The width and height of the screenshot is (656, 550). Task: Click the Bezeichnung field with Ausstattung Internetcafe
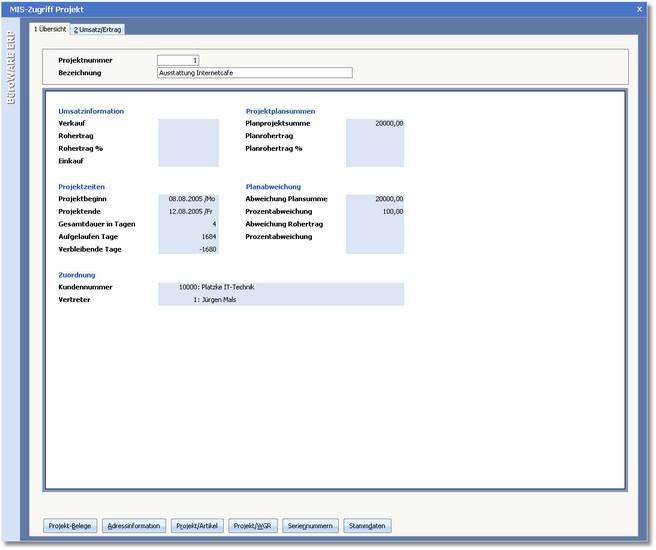point(255,73)
